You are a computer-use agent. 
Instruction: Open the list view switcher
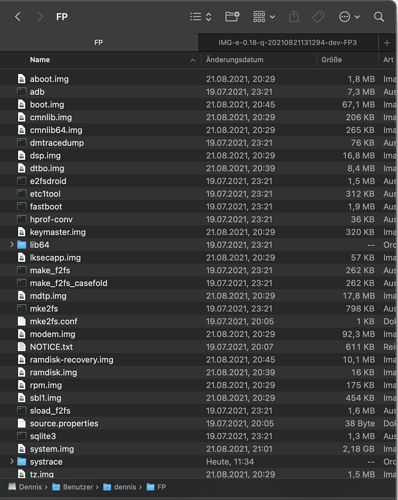pyautogui.click(x=201, y=17)
